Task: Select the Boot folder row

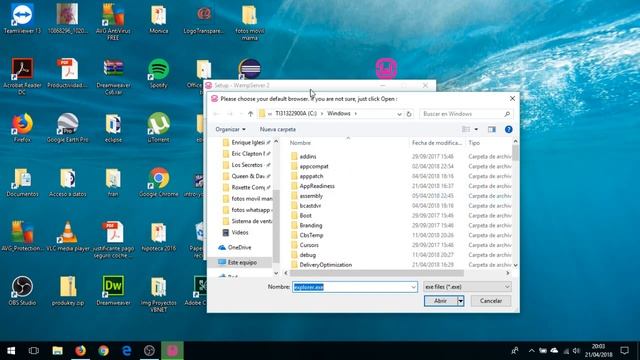Action: [x=305, y=216]
